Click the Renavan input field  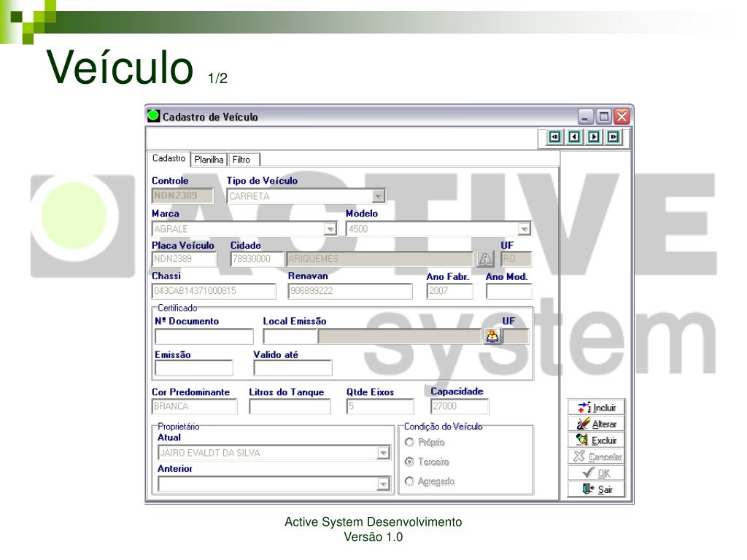pos(350,291)
